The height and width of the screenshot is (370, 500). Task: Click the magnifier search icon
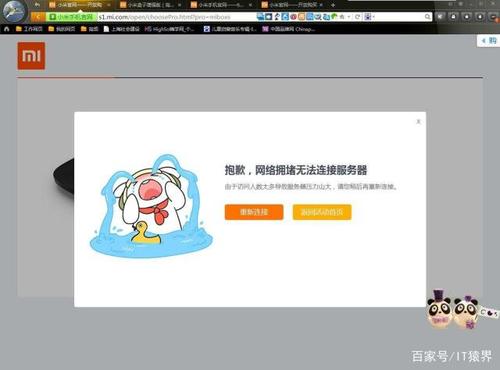(428, 17)
